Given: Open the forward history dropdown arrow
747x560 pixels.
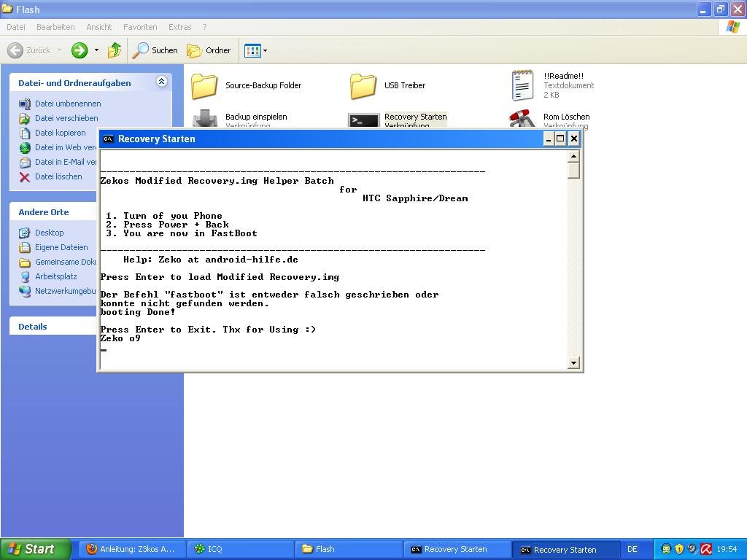Looking at the screenshot, I should pos(97,50).
